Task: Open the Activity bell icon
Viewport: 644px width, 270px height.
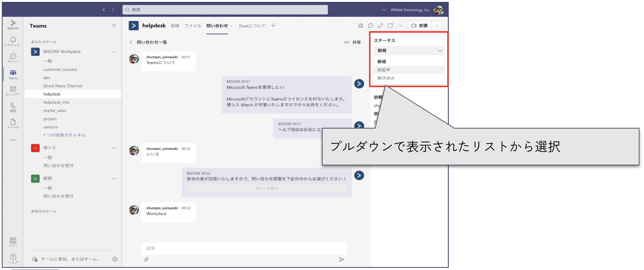Action: [x=13, y=41]
